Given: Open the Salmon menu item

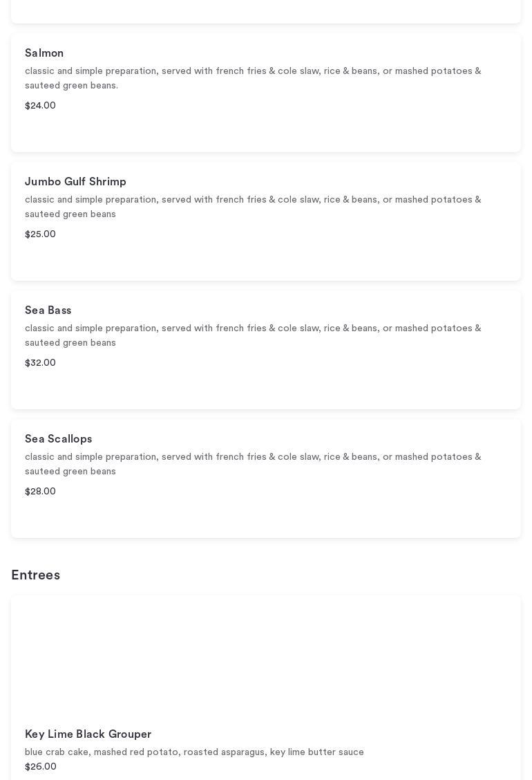Looking at the screenshot, I should (x=44, y=53).
